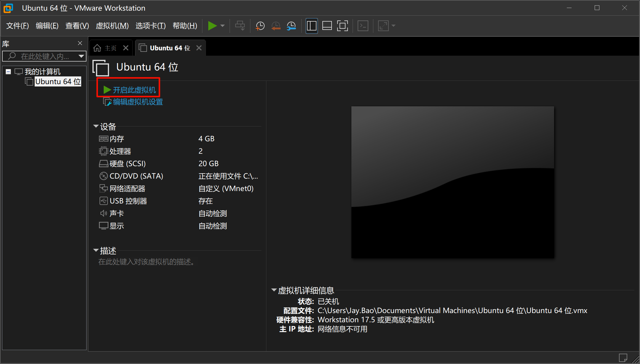Click 自定义 (VMnet0) network value
The image size is (640, 364).
tap(226, 188)
